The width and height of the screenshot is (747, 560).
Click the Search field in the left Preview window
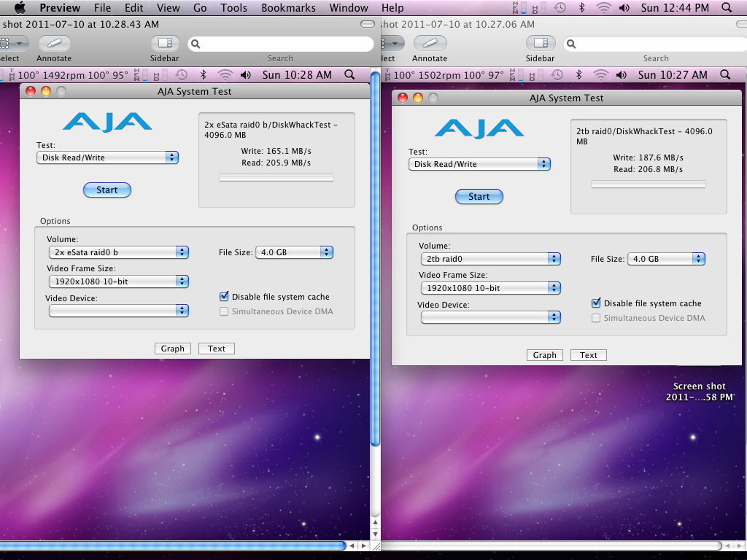pyautogui.click(x=281, y=44)
